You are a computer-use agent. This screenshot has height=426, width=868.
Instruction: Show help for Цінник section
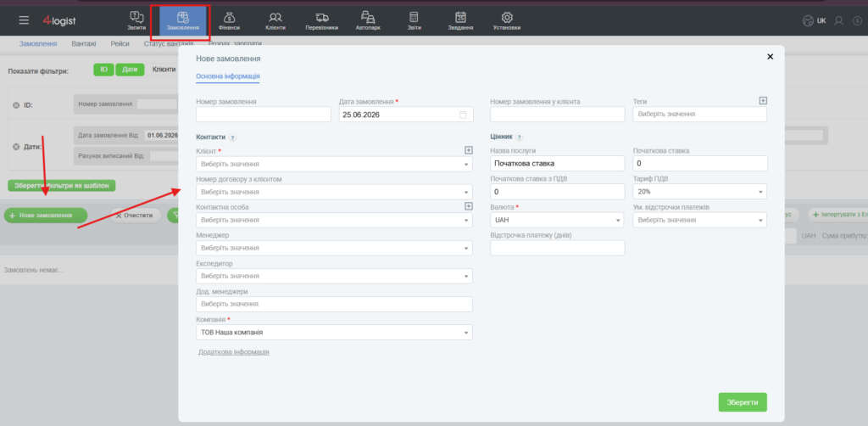click(520, 137)
